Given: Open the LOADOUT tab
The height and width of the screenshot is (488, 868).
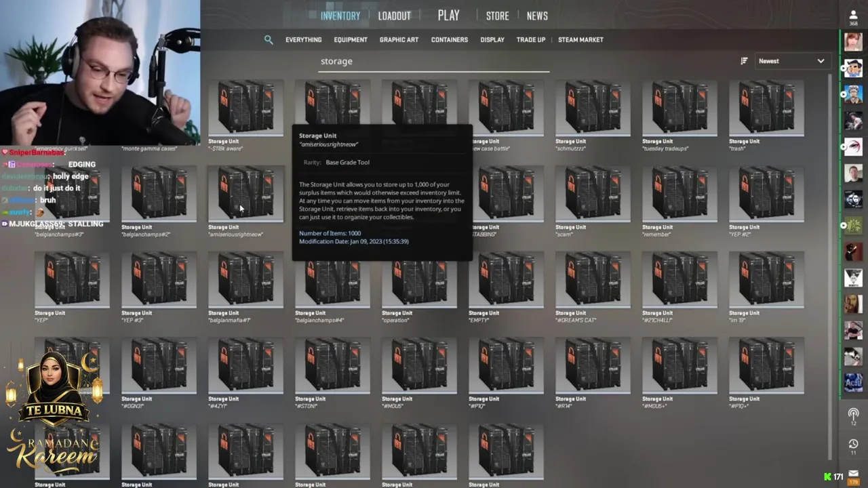Looking at the screenshot, I should tap(394, 16).
